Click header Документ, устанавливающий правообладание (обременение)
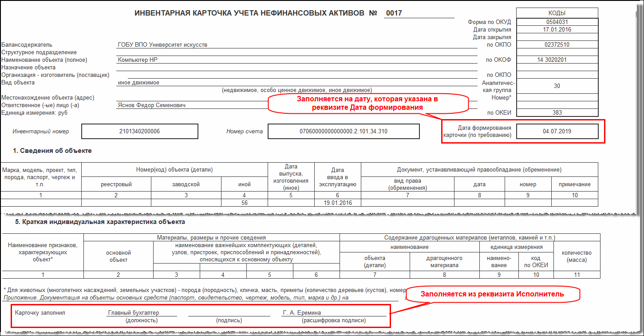The height and width of the screenshot is (336, 644). [479, 170]
